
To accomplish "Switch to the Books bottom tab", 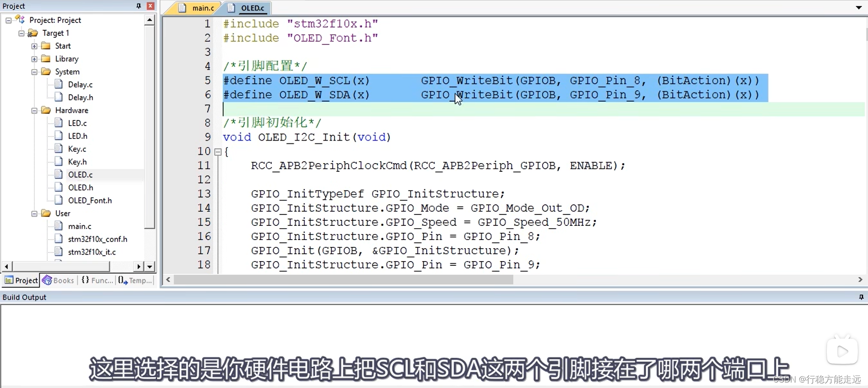I will [x=58, y=280].
